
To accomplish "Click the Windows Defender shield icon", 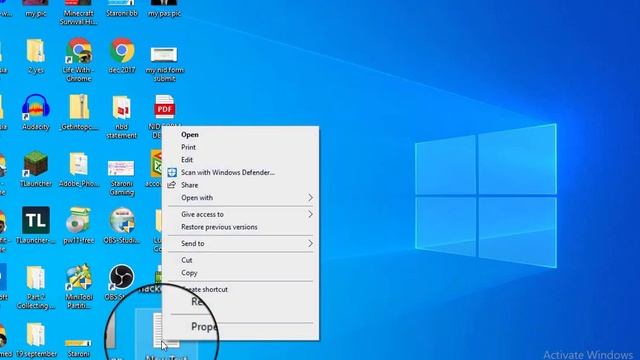I will coord(172,173).
